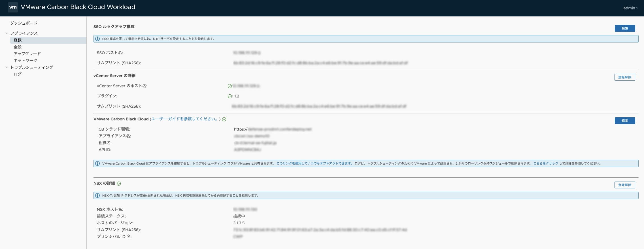Click the info icon in the troubleshooting log notice
This screenshot has width=644, height=249.
97,163
